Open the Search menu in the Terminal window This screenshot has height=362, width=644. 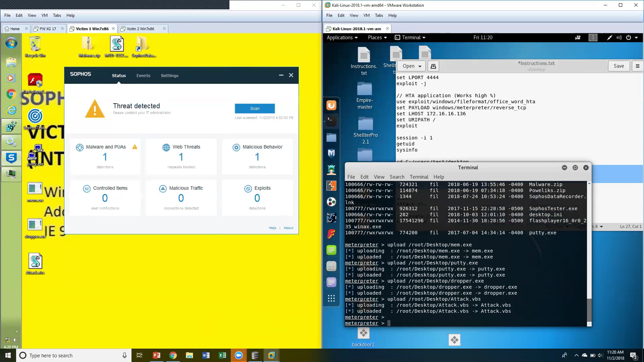pos(397,177)
